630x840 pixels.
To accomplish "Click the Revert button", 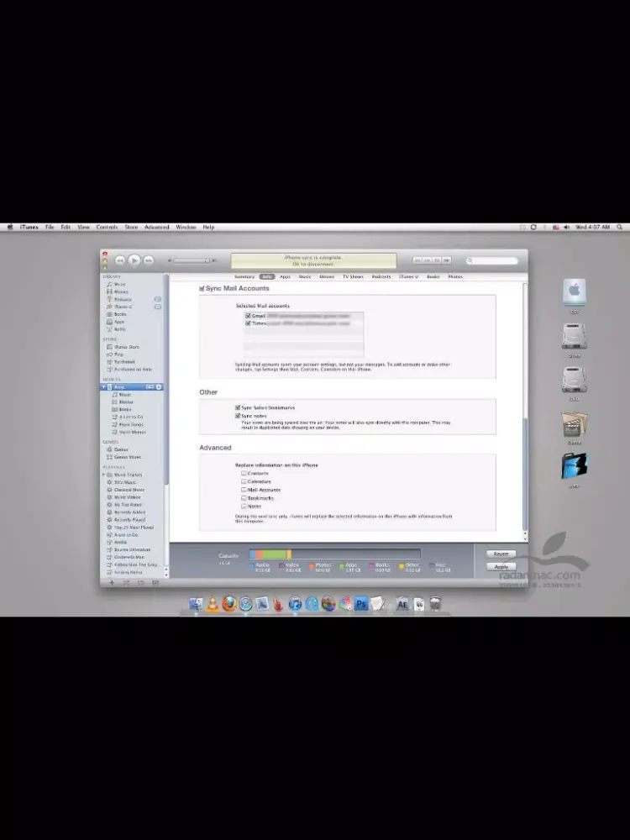I will [501, 554].
